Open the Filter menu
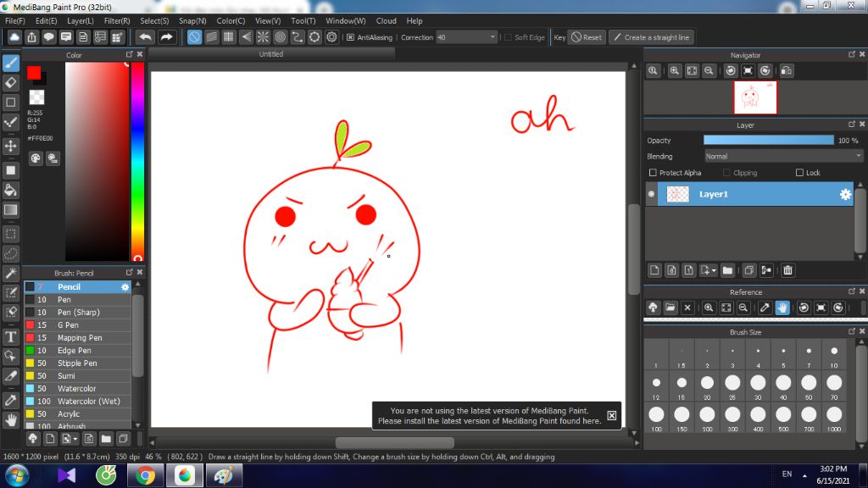 117,21
